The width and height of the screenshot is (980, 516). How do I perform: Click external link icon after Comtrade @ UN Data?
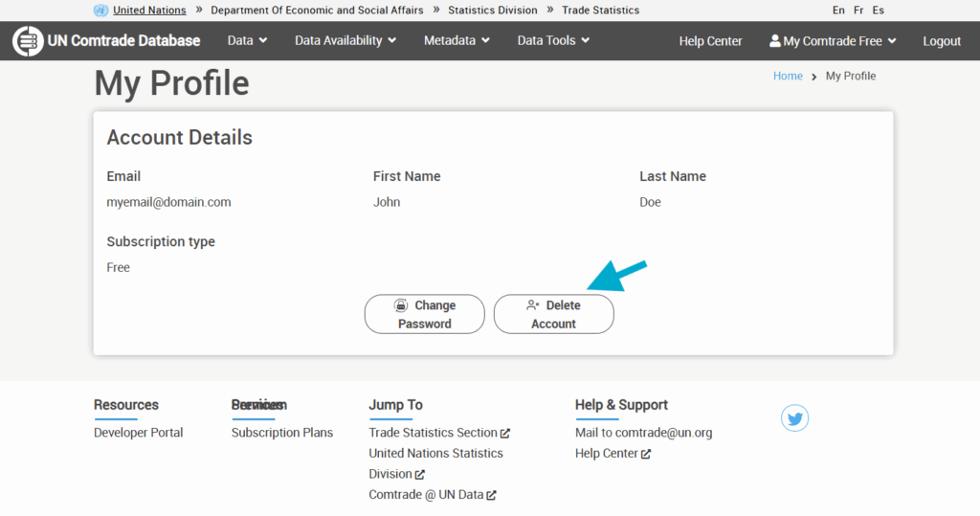click(492, 496)
